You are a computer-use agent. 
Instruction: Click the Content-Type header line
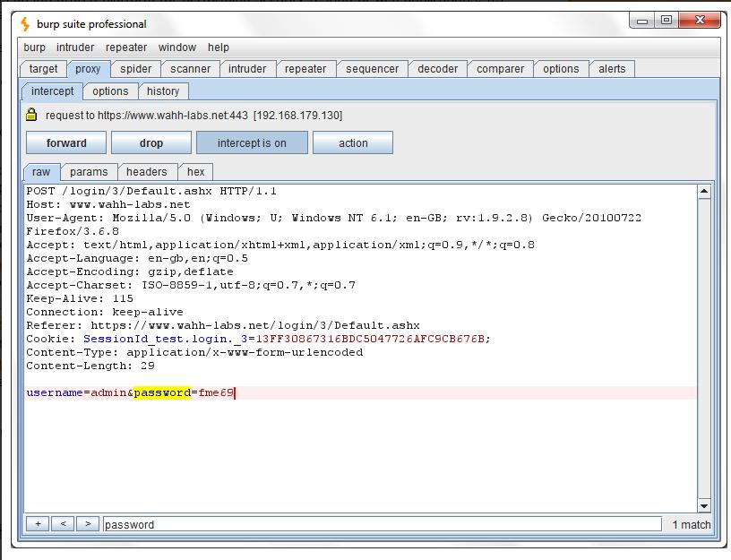click(194, 352)
